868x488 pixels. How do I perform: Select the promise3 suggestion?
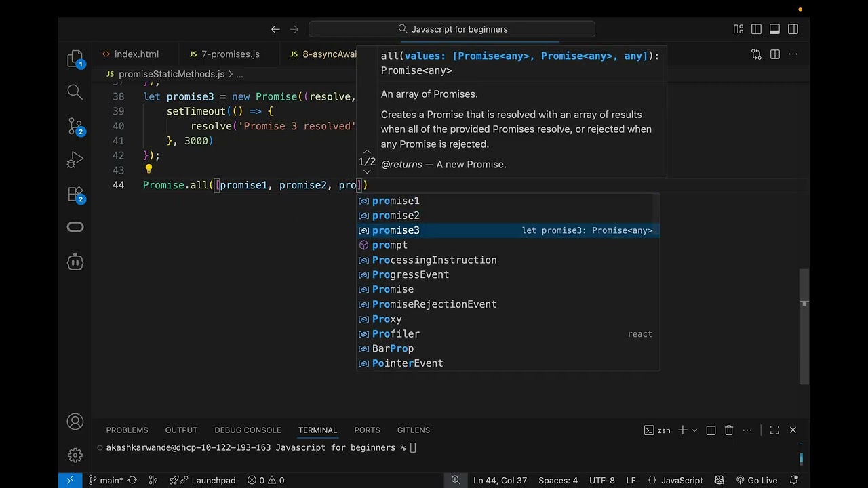508,230
